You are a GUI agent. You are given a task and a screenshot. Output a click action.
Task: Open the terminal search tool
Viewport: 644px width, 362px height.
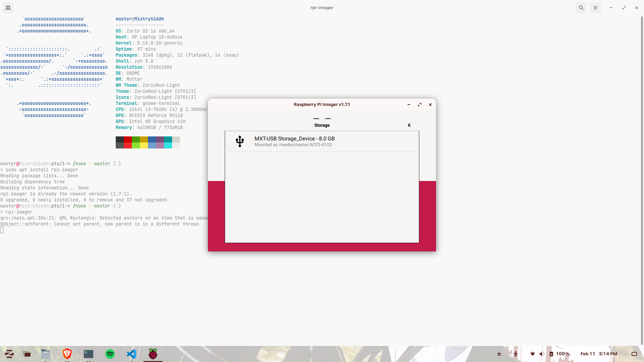click(x=581, y=7)
